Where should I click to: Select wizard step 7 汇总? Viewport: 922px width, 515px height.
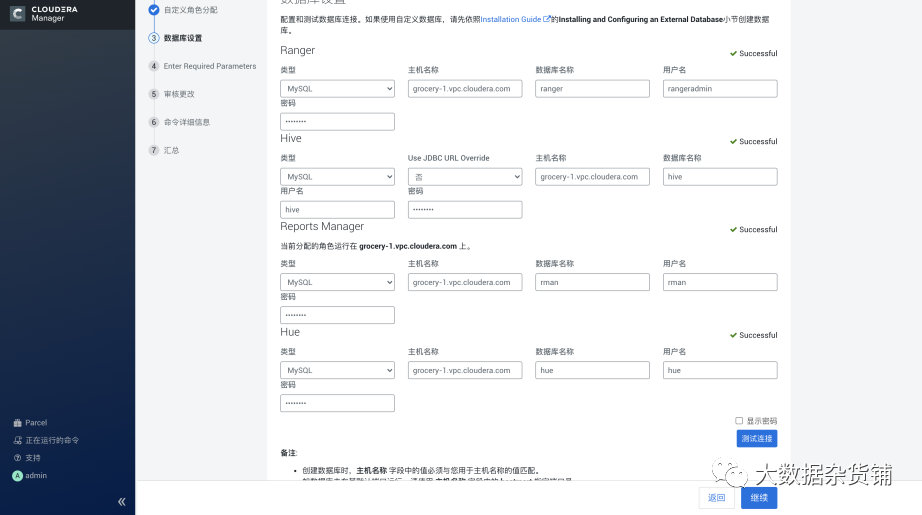pos(163,151)
